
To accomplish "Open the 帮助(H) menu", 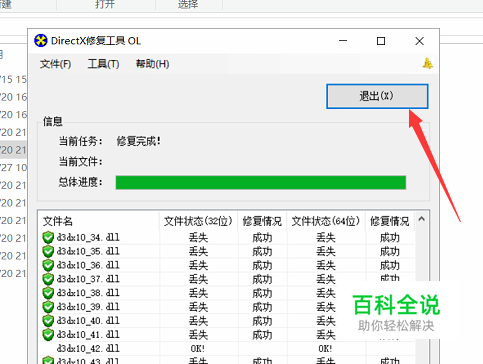I will click(152, 64).
